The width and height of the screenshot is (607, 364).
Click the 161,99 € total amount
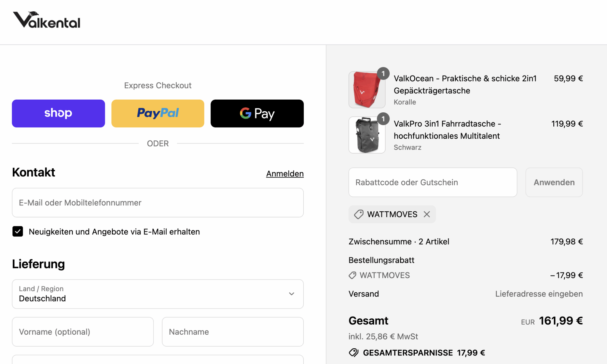point(561,321)
